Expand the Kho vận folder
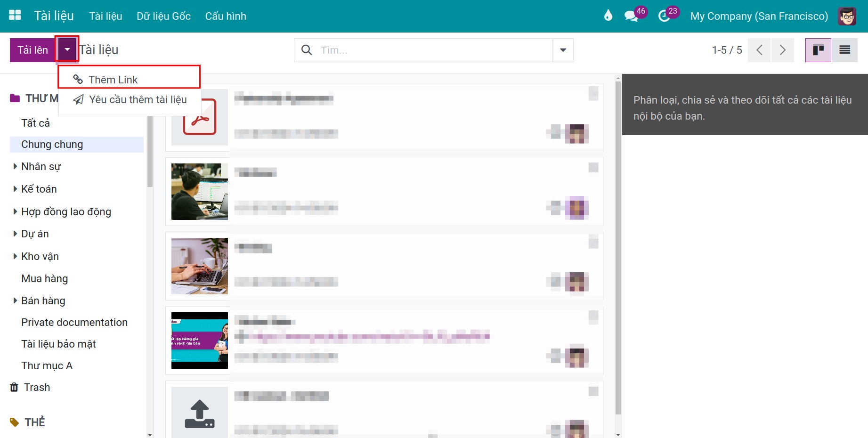The height and width of the screenshot is (438, 868). [15, 256]
